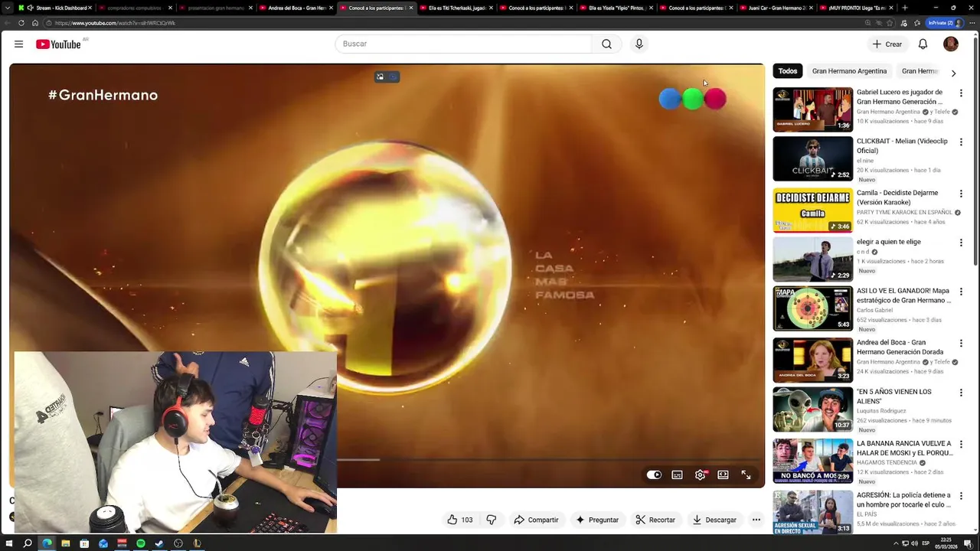Open Andrea del Boca recommended video title
The height and width of the screenshot is (551, 980).
(900, 347)
